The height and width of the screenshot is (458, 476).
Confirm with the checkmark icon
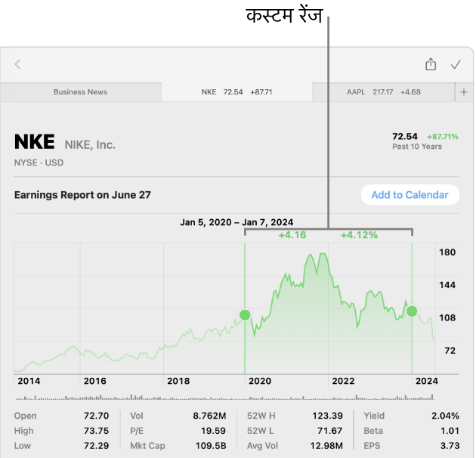pyautogui.click(x=456, y=64)
